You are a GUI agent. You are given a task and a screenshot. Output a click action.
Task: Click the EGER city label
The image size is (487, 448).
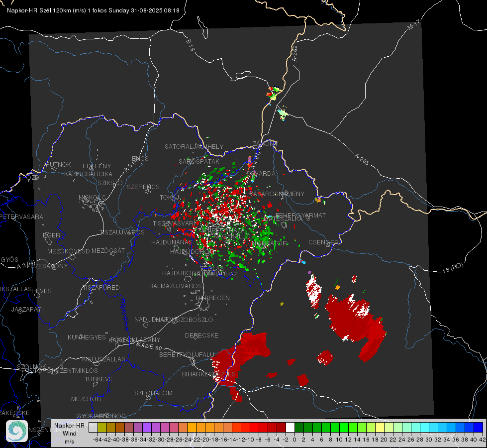(x=51, y=235)
